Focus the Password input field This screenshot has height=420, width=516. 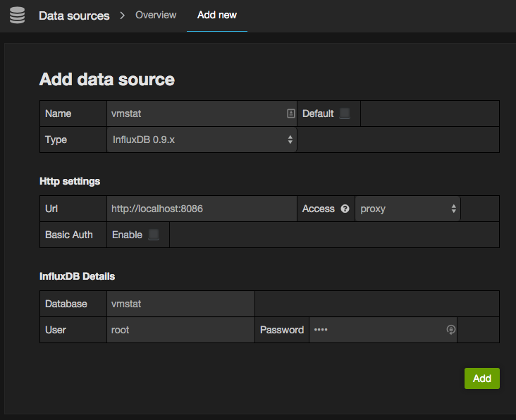coord(377,330)
